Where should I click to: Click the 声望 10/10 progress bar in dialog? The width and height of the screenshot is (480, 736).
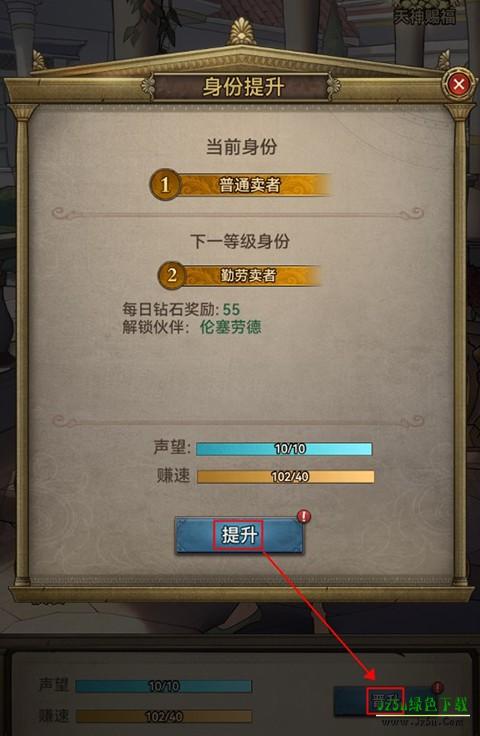284,449
